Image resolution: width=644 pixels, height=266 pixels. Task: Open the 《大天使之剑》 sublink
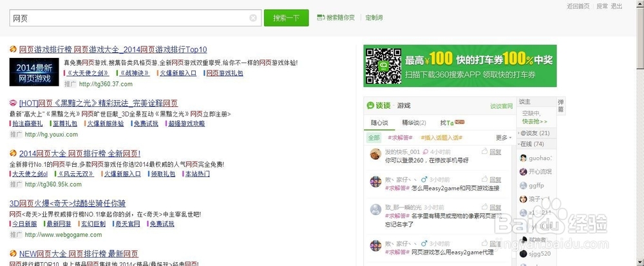point(88,73)
